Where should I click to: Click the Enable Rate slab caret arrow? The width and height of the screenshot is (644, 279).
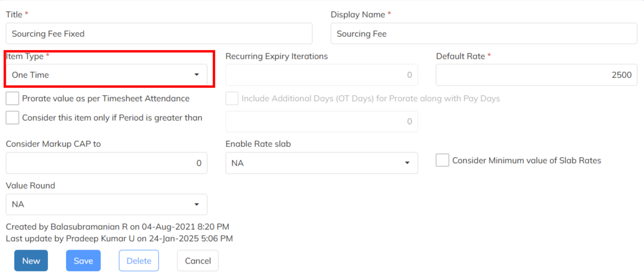coord(407,163)
